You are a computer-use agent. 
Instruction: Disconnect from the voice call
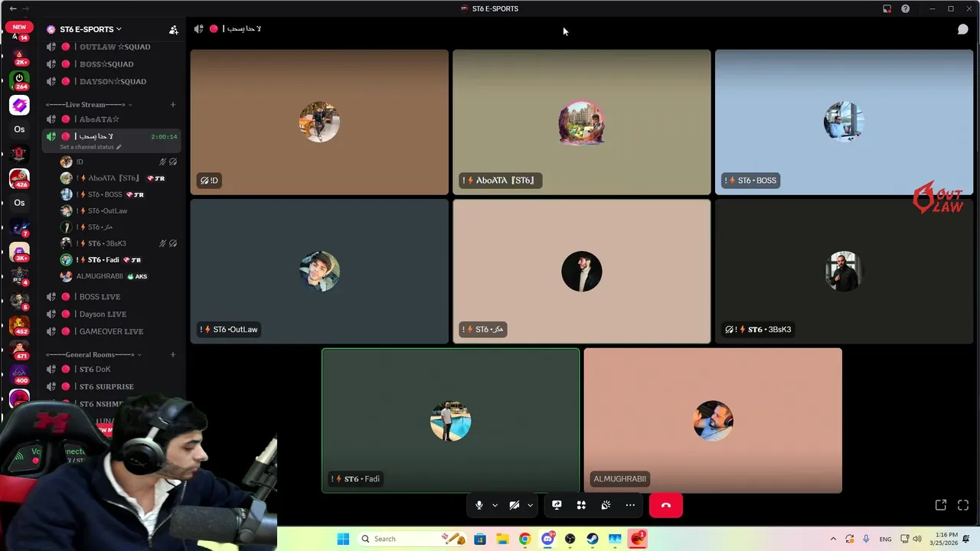(x=666, y=505)
